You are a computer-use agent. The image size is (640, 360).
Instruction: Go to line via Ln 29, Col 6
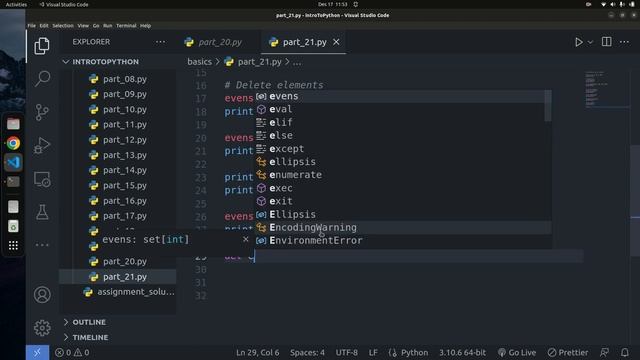pos(258,353)
